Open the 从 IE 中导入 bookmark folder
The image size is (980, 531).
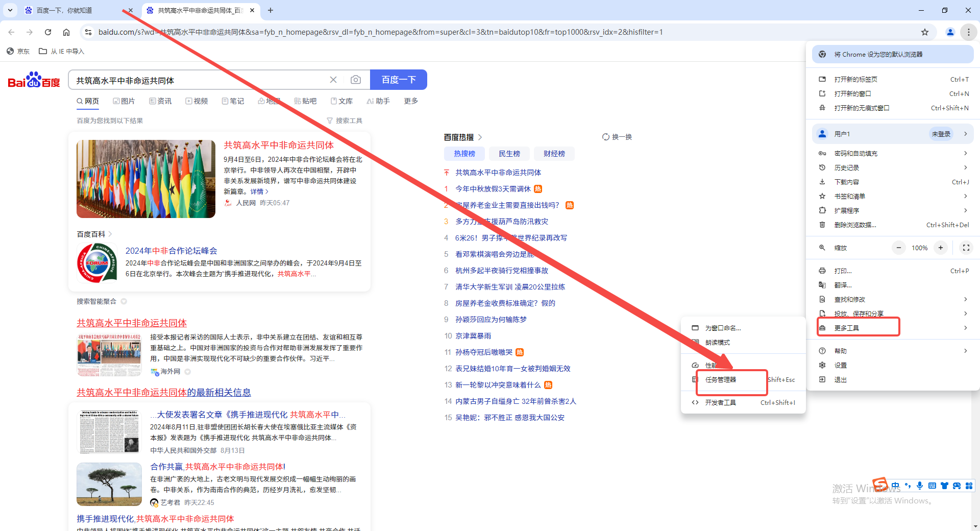point(62,51)
